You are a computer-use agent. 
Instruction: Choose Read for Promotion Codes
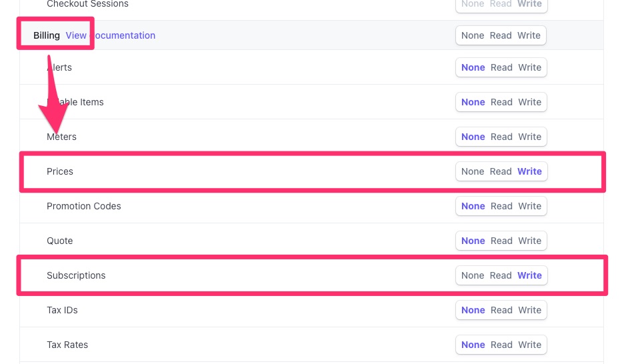(501, 206)
